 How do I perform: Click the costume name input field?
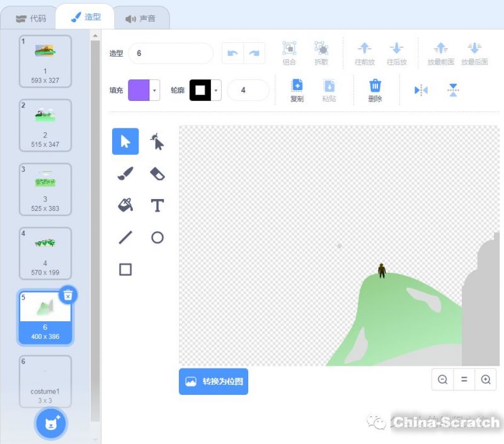pyautogui.click(x=170, y=54)
